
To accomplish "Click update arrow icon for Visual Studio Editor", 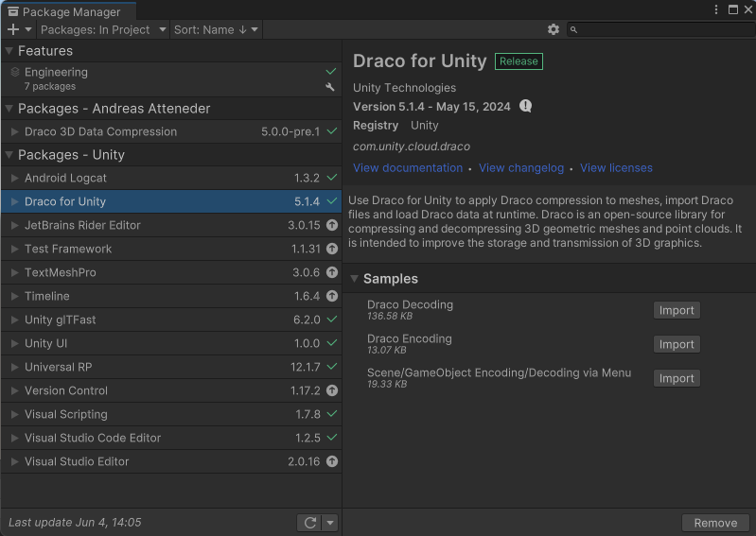I will pos(332,461).
